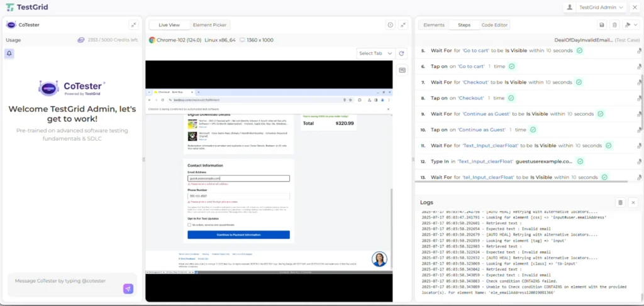Refresh the live browser view
This screenshot has height=306, width=644.
tap(402, 53)
